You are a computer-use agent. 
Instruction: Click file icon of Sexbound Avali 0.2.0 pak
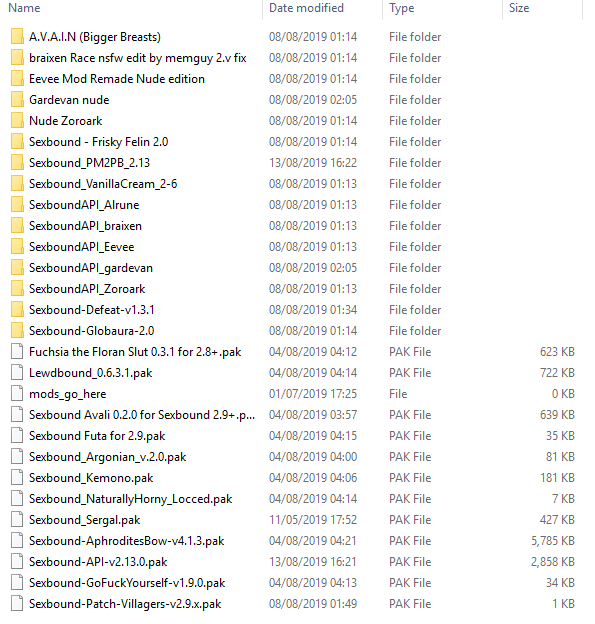(17, 415)
